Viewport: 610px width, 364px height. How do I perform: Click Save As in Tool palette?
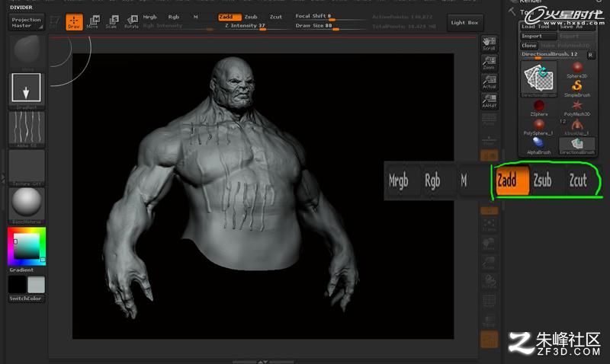(x=577, y=27)
